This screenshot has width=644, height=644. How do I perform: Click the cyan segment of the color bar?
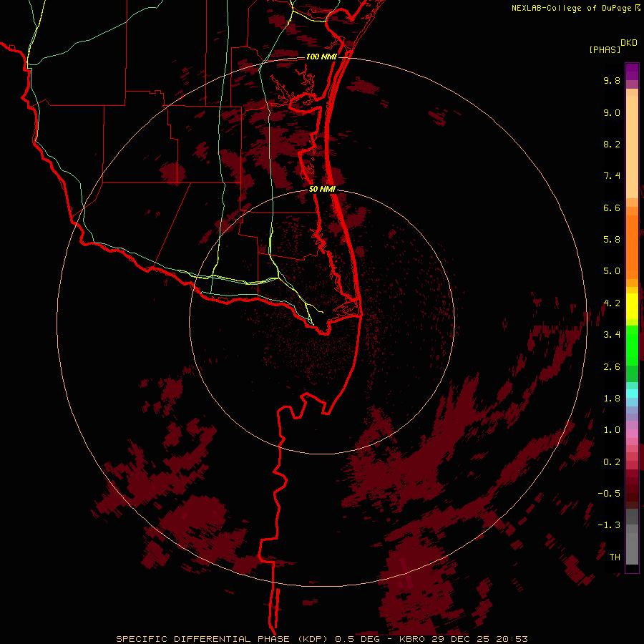(x=632, y=394)
